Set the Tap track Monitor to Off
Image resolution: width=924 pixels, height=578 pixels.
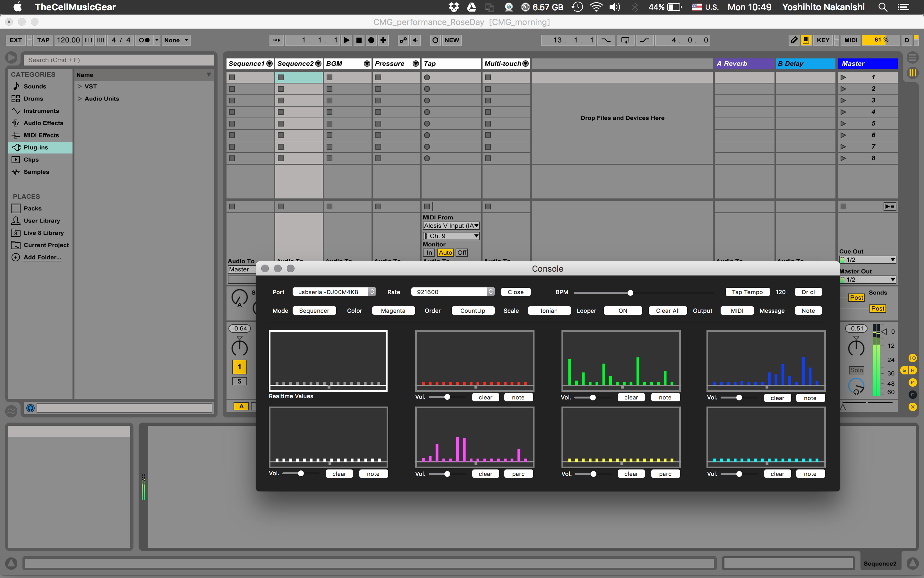pyautogui.click(x=462, y=253)
